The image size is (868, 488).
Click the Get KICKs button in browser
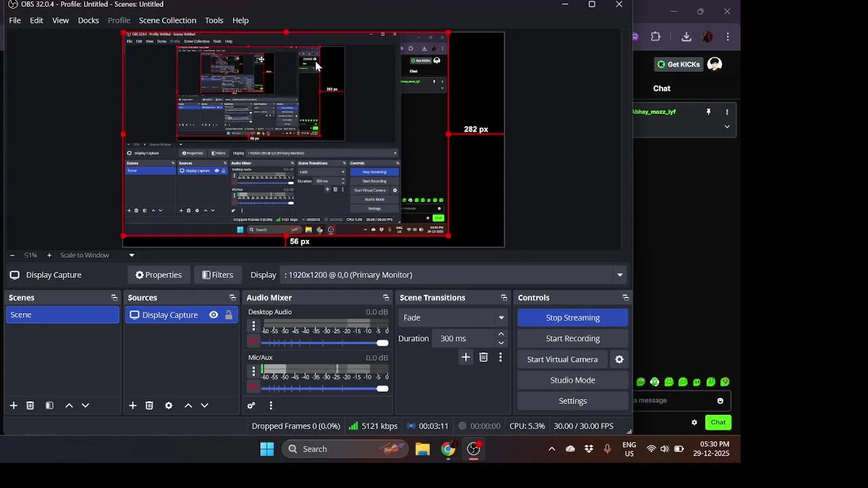click(678, 64)
